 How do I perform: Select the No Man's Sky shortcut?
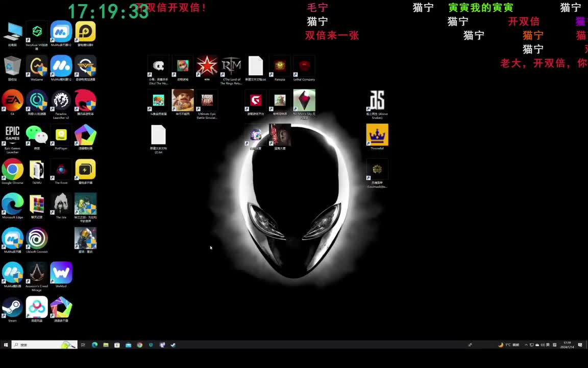(304, 104)
